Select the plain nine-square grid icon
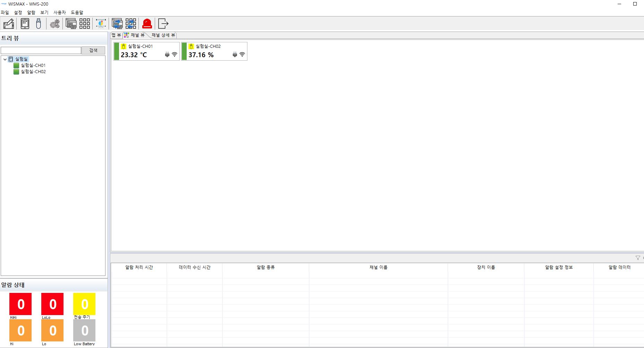 pos(85,24)
